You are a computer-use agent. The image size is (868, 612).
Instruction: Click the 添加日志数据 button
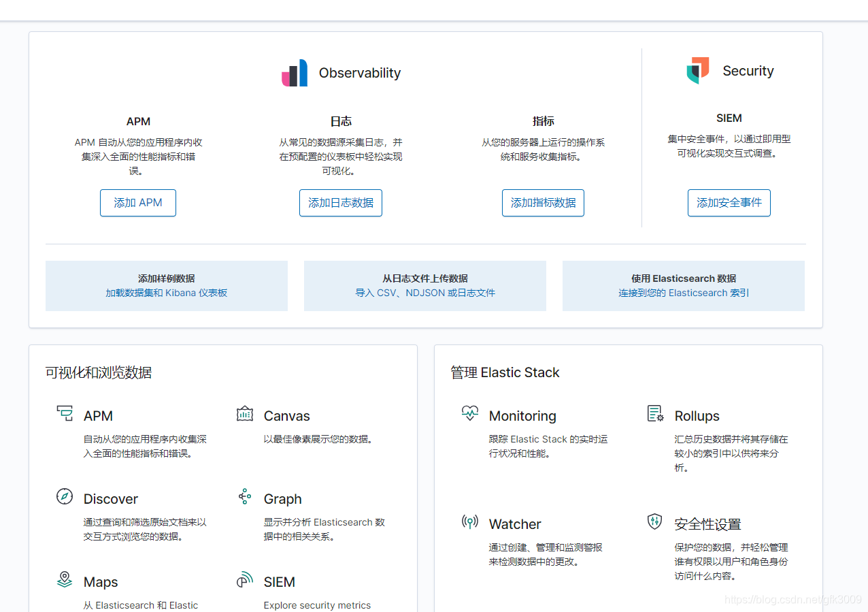341,203
